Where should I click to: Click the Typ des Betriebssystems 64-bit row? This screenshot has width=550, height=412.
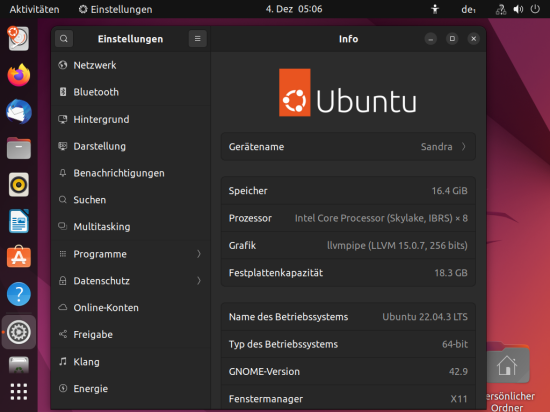coord(348,344)
